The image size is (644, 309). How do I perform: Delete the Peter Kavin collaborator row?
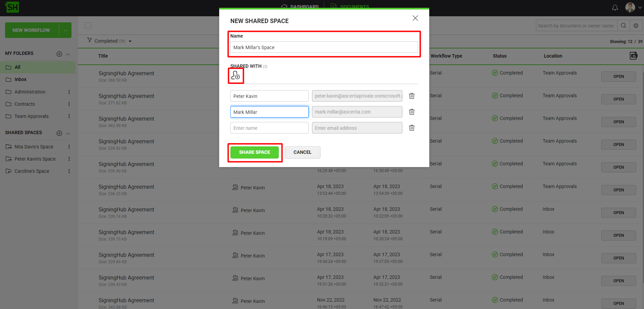click(412, 96)
